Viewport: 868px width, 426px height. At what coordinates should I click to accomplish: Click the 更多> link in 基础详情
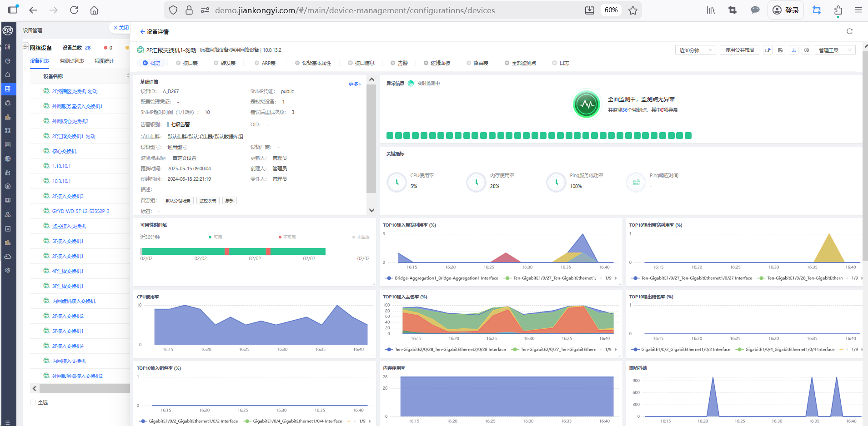(354, 84)
